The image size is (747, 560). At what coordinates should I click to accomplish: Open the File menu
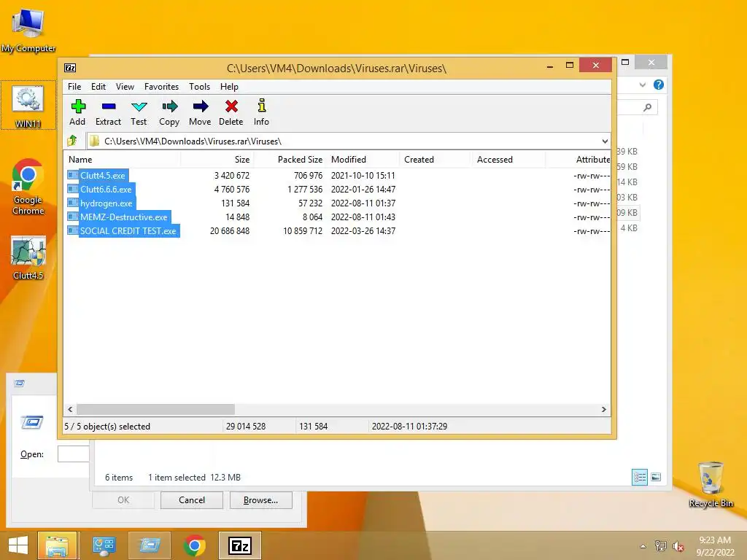(74, 87)
